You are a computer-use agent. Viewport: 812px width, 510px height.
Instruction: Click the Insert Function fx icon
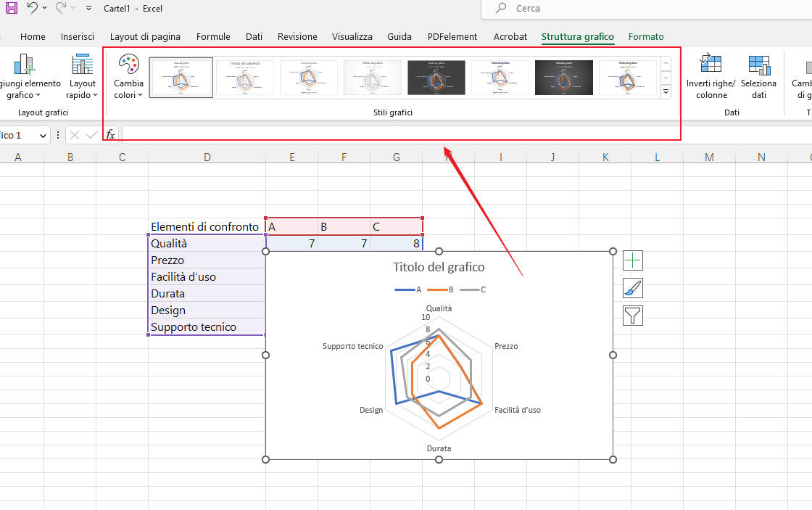(110, 135)
